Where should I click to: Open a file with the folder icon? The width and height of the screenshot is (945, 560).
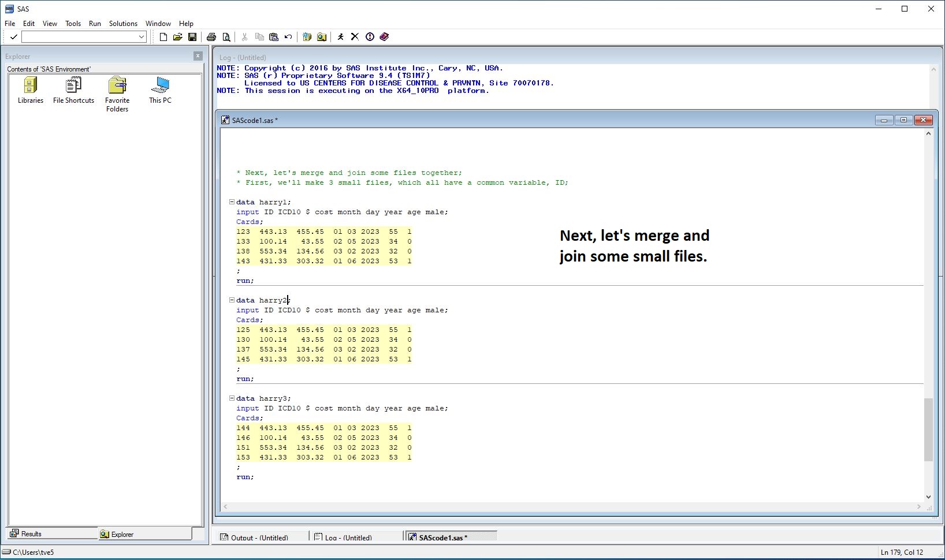[x=178, y=37]
